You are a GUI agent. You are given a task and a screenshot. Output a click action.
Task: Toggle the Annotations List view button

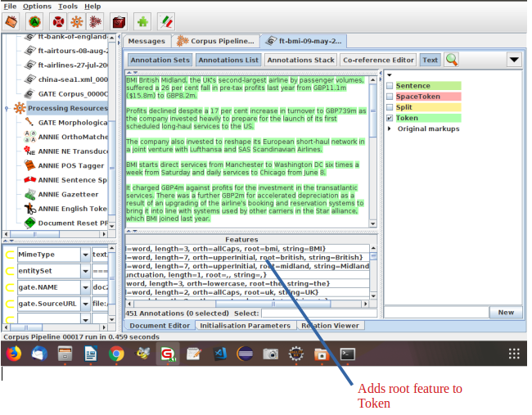[228, 60]
